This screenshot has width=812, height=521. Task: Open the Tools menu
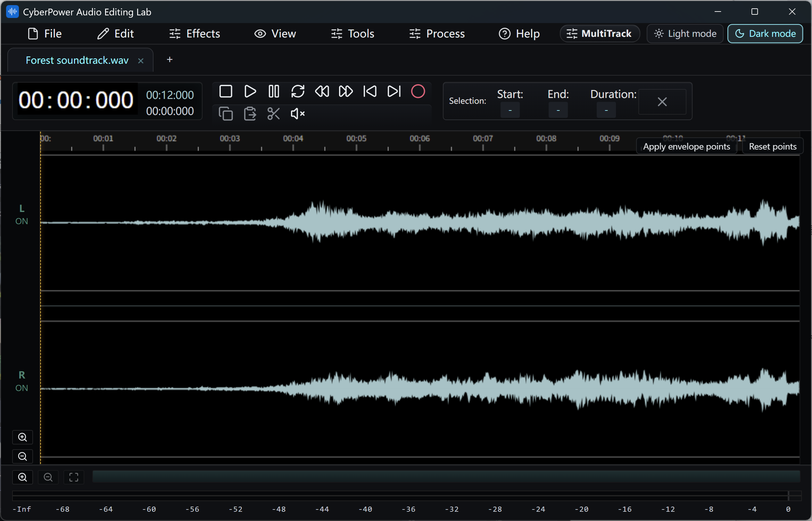point(353,34)
